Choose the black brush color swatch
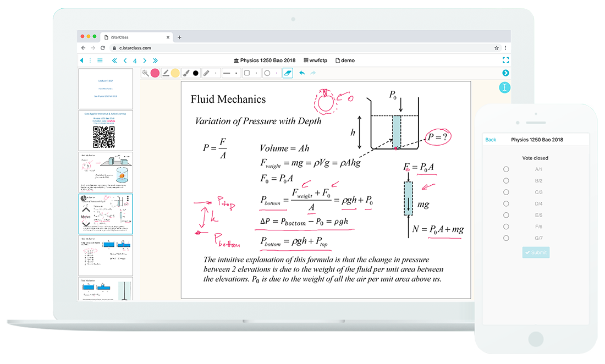Screen dimensions: 605x364 pos(196,73)
